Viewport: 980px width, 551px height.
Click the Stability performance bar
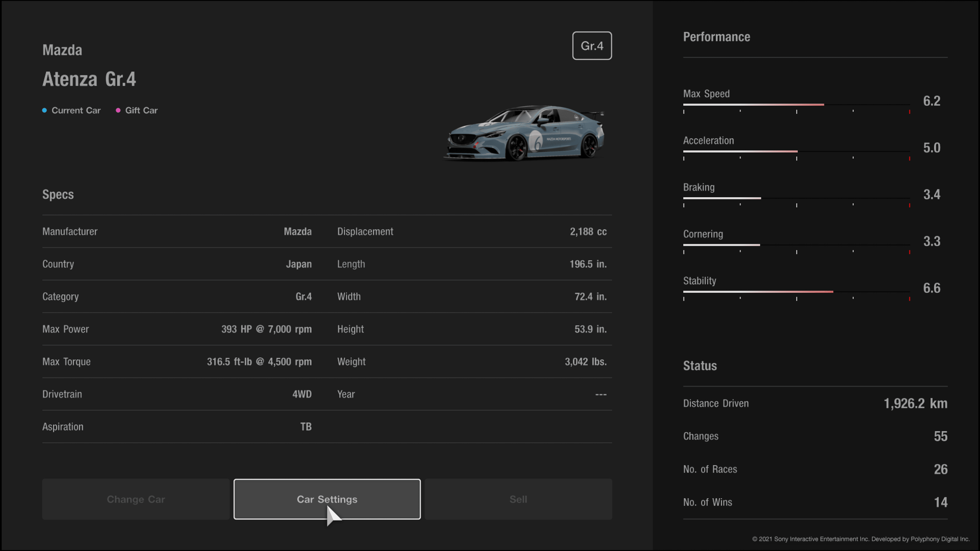796,292
